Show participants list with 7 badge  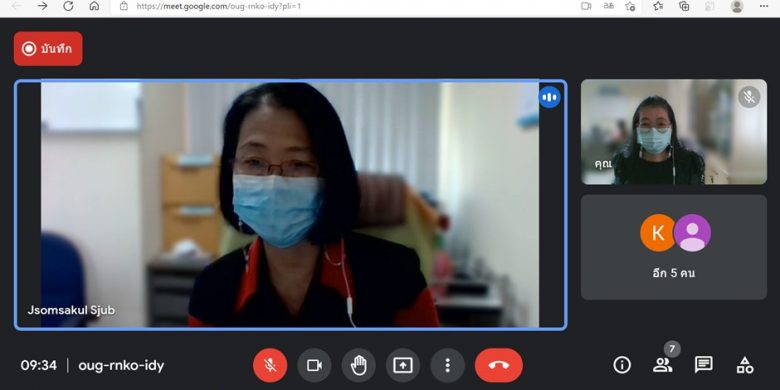coord(663,365)
